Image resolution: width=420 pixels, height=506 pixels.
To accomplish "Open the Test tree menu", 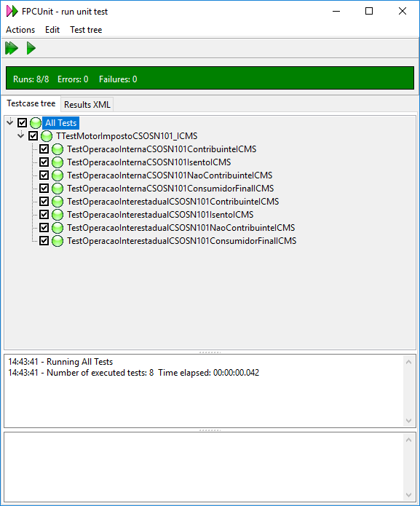I will (86, 30).
